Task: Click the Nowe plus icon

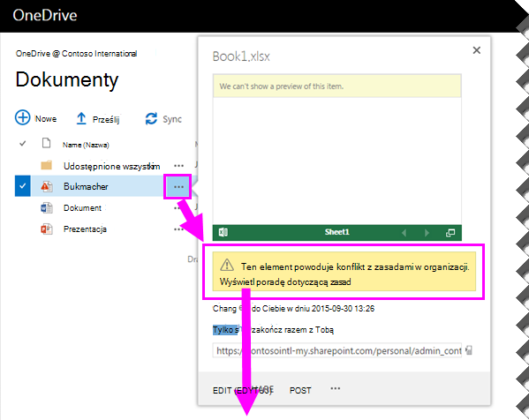Action: 23,118
